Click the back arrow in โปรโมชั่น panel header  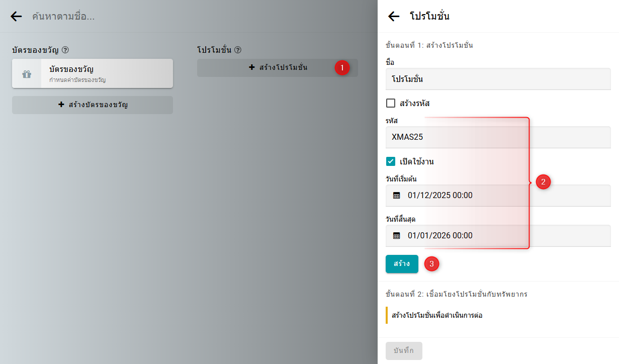click(x=394, y=17)
